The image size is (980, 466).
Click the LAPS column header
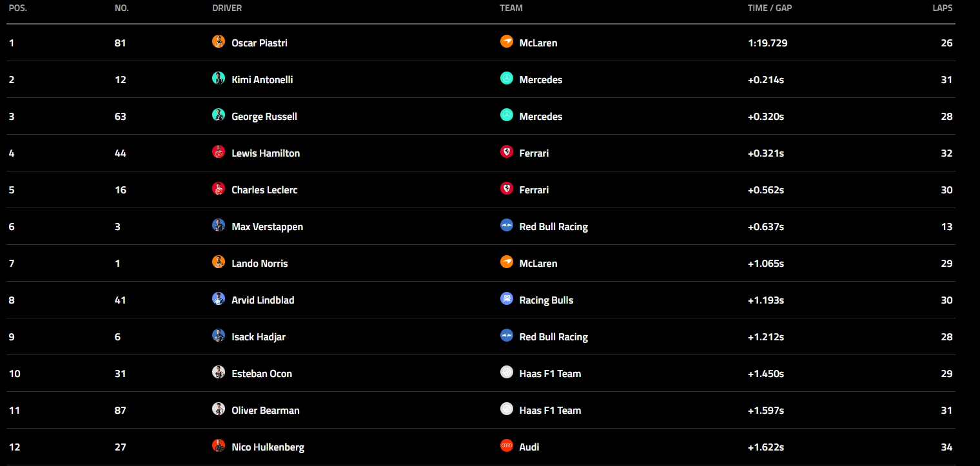tap(942, 8)
